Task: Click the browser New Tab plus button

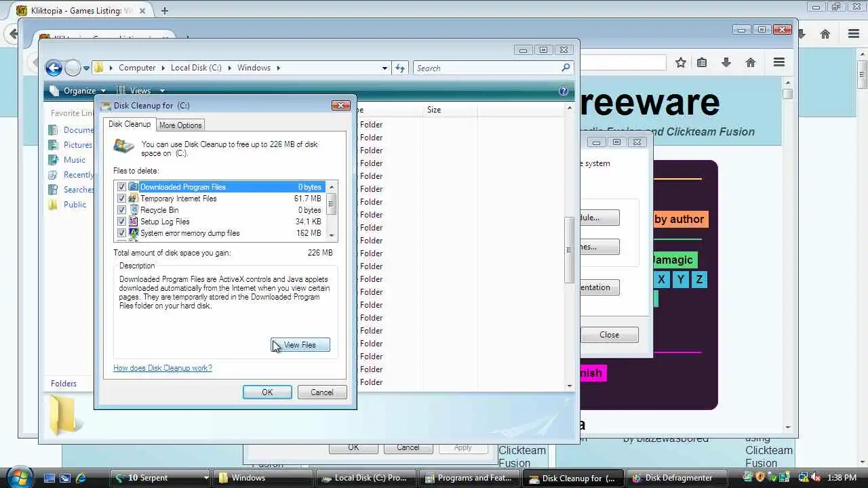Action: pos(165,11)
